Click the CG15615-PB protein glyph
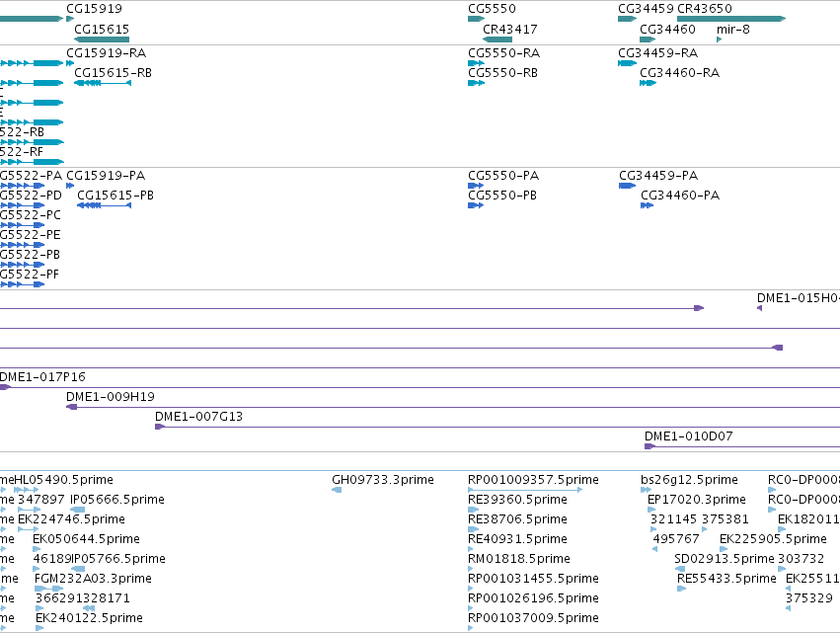840x633 pixels. [x=104, y=205]
